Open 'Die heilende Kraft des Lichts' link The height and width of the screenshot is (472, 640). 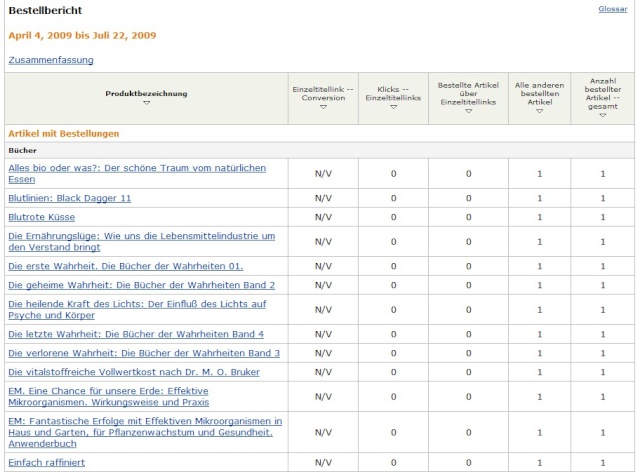(x=137, y=309)
